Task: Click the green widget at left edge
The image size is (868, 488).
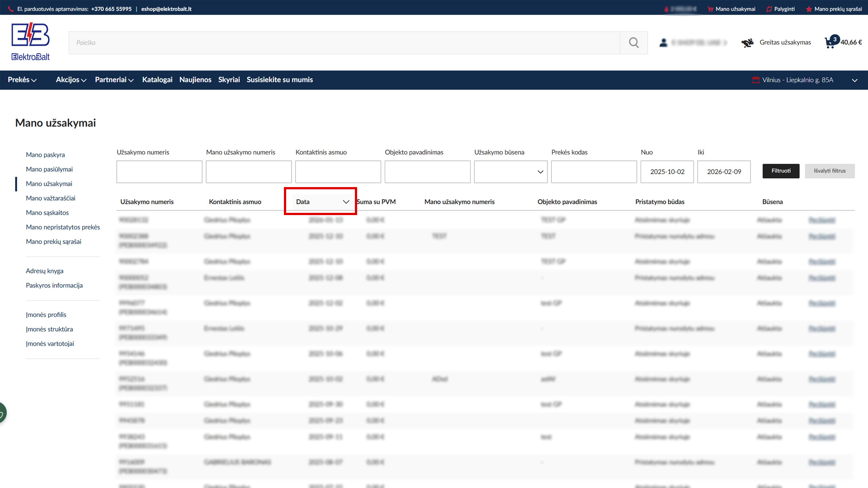Action: click(2, 413)
